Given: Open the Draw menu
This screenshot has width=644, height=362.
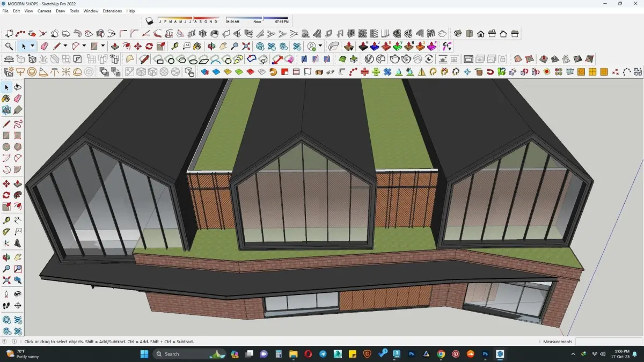Looking at the screenshot, I should pyautogui.click(x=61, y=11).
